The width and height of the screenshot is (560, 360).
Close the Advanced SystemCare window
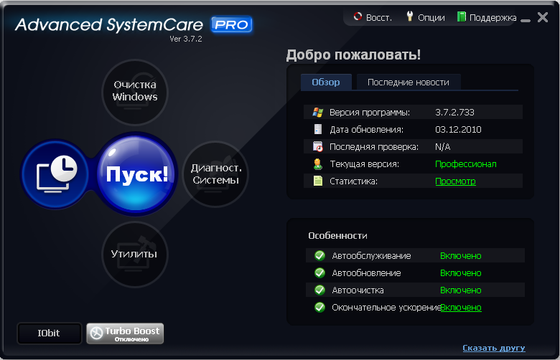[542, 17]
